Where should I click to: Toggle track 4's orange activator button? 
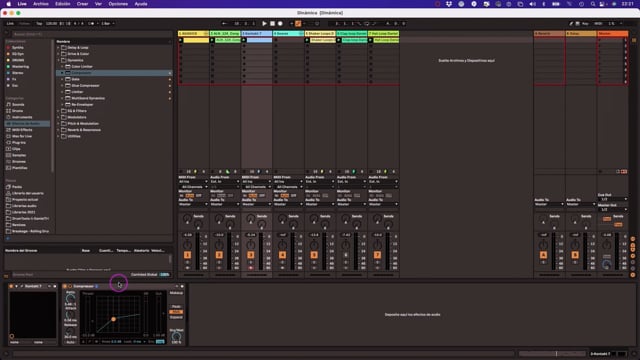point(282,255)
